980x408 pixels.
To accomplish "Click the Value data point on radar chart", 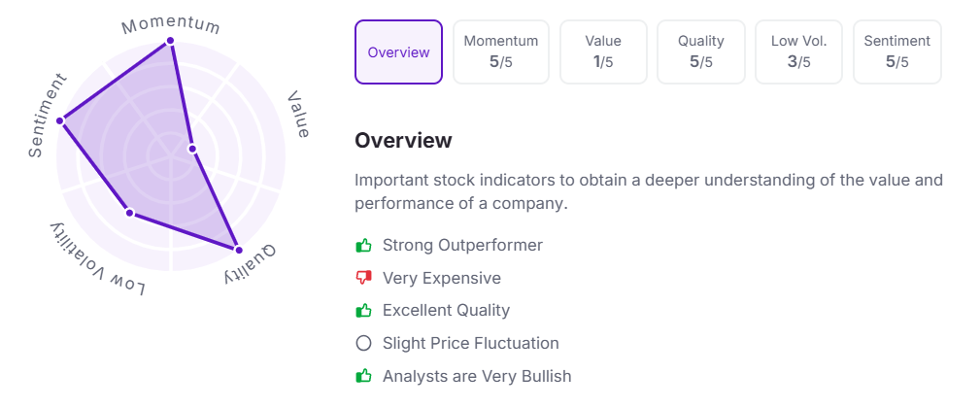I will coord(192,149).
